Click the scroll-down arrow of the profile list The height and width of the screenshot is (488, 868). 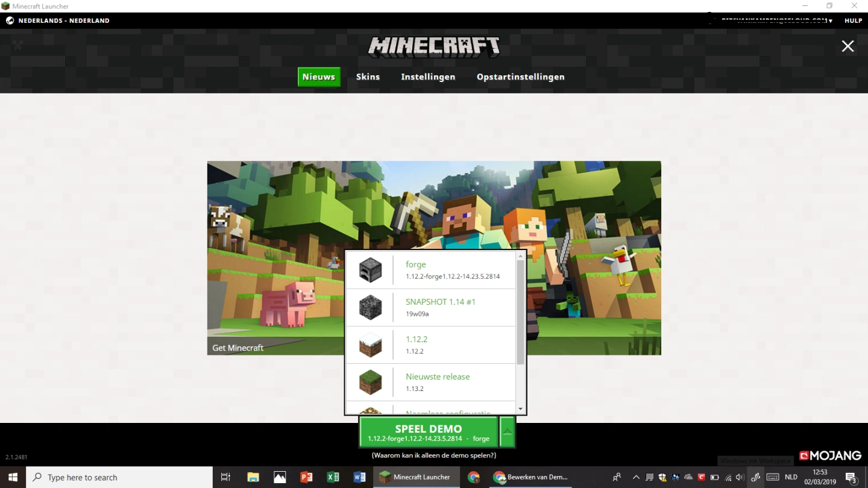click(x=521, y=408)
